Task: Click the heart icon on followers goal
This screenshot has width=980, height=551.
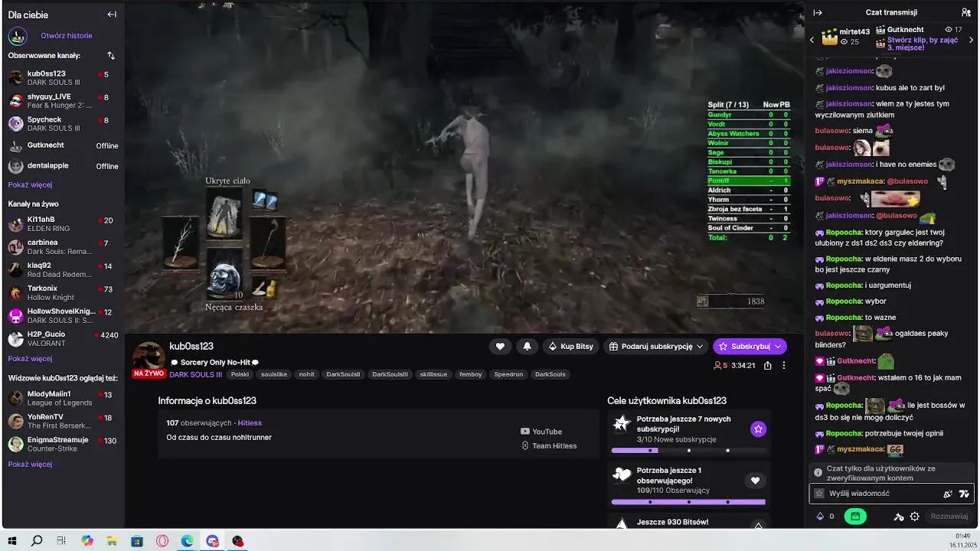Action: (755, 481)
